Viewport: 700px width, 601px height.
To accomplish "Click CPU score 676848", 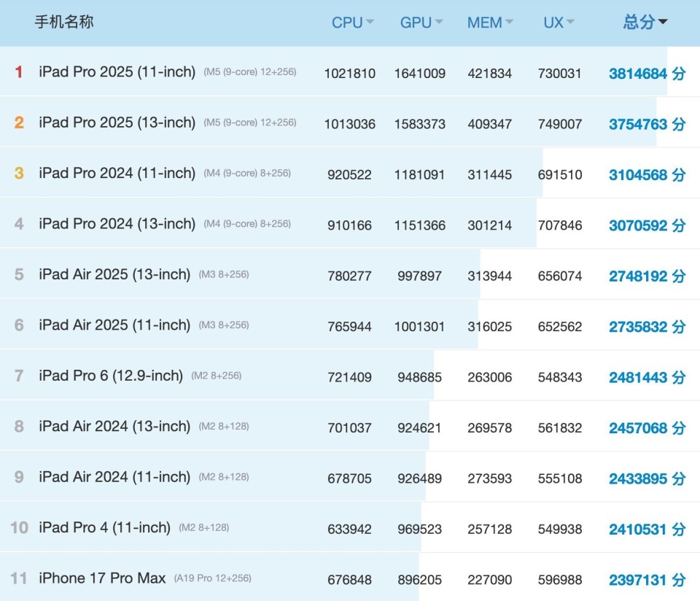I will [349, 580].
